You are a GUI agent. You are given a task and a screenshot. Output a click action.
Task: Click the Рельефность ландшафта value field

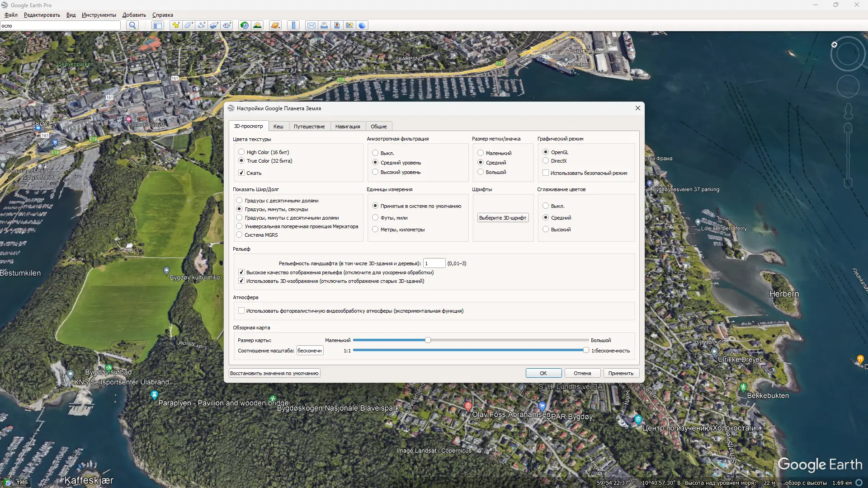click(434, 263)
